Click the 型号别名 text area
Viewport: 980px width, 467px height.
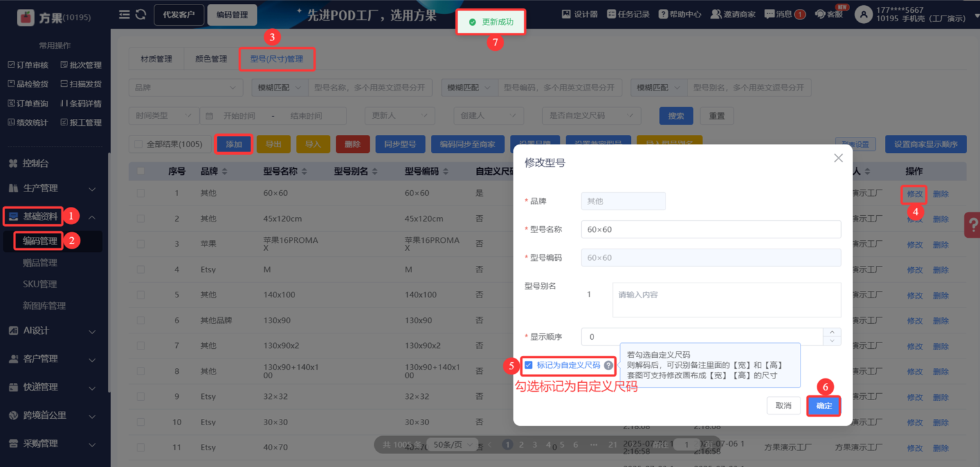pyautogui.click(x=726, y=300)
